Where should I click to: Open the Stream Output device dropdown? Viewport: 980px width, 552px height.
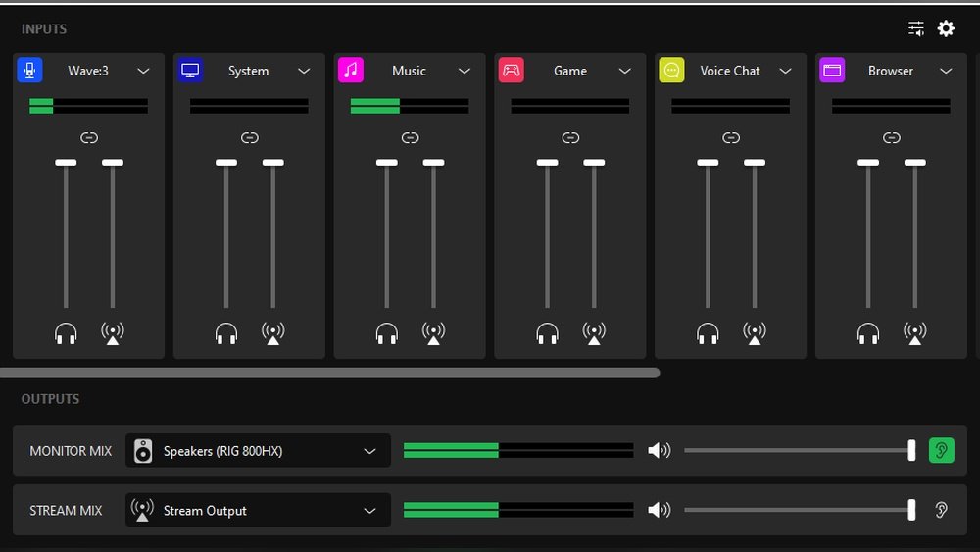point(258,510)
